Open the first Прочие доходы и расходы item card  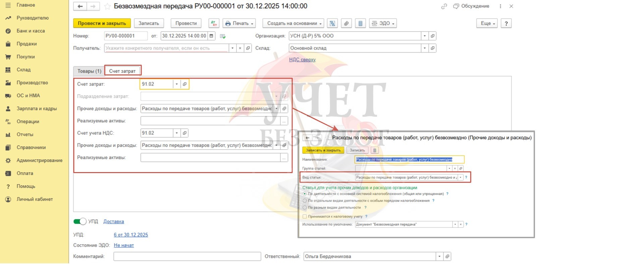coord(284,109)
